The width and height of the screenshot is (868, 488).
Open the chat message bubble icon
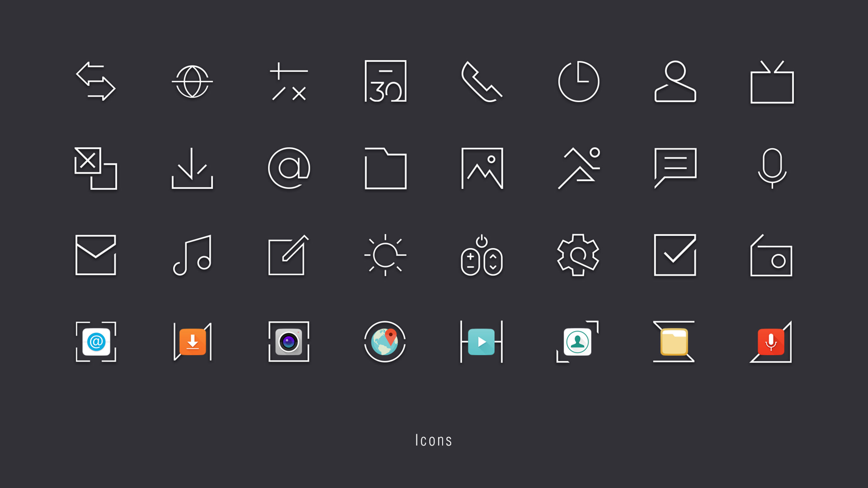(x=675, y=168)
